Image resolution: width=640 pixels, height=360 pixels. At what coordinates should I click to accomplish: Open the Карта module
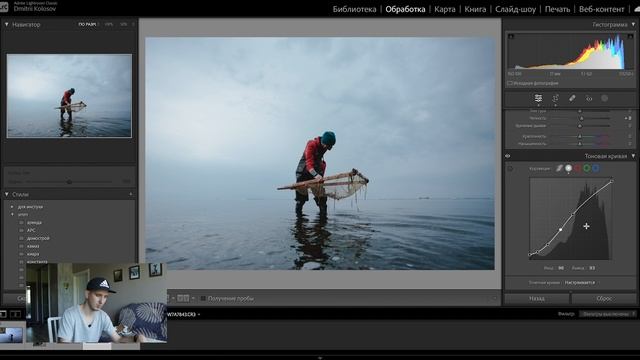pyautogui.click(x=444, y=9)
